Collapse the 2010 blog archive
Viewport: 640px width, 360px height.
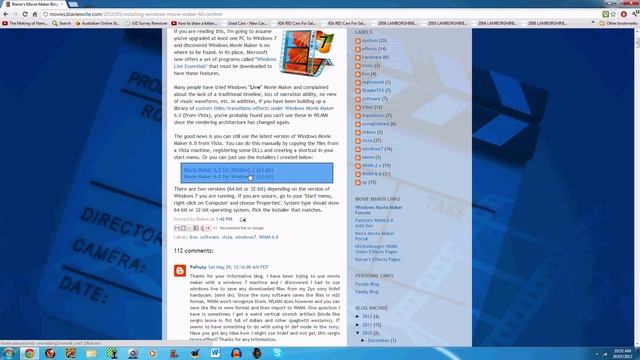tap(358, 333)
